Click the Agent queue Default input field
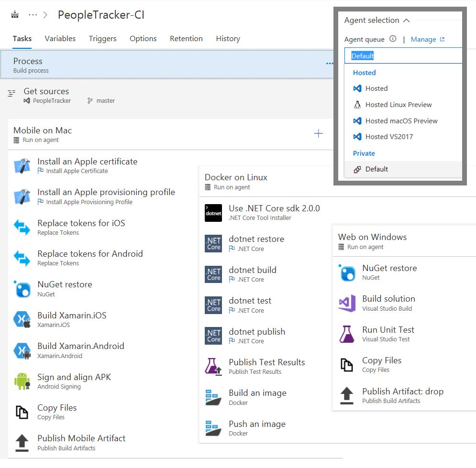This screenshot has width=476, height=468. (403, 56)
